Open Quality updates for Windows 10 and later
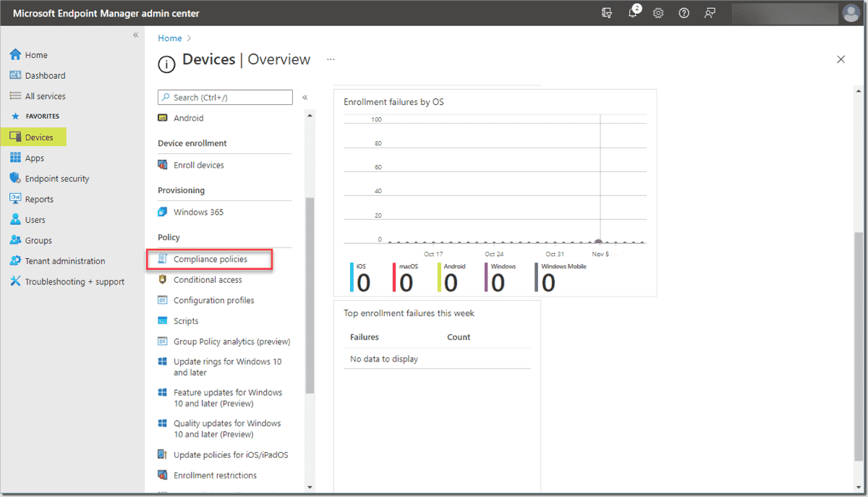 pyautogui.click(x=227, y=429)
